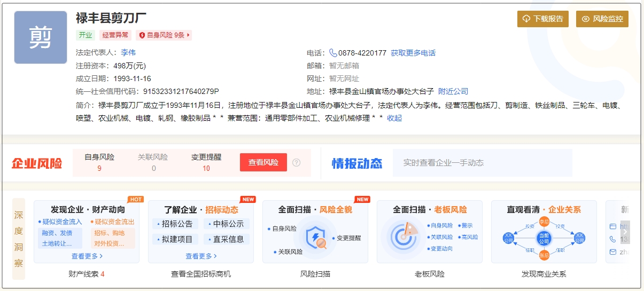The width and height of the screenshot is (644, 291).
Task: Select the 变更提醒 10 tab
Action: pos(206,162)
